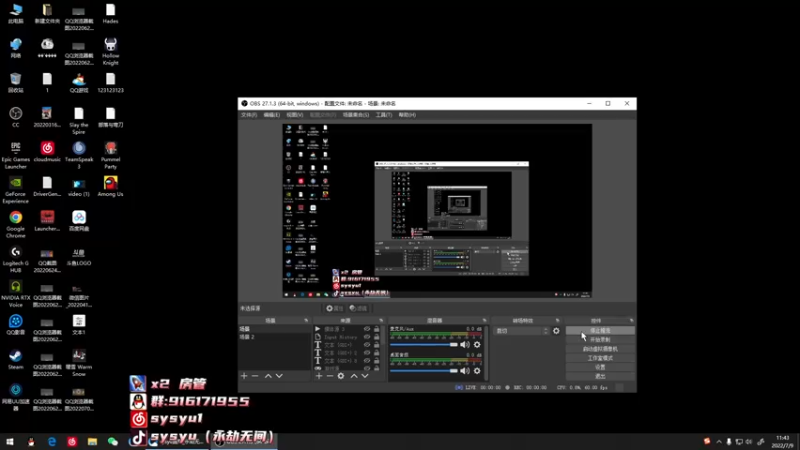800x450 pixels.
Task: Toggle the lock on 文本 (GDI+) 2 source
Action: coord(377,353)
